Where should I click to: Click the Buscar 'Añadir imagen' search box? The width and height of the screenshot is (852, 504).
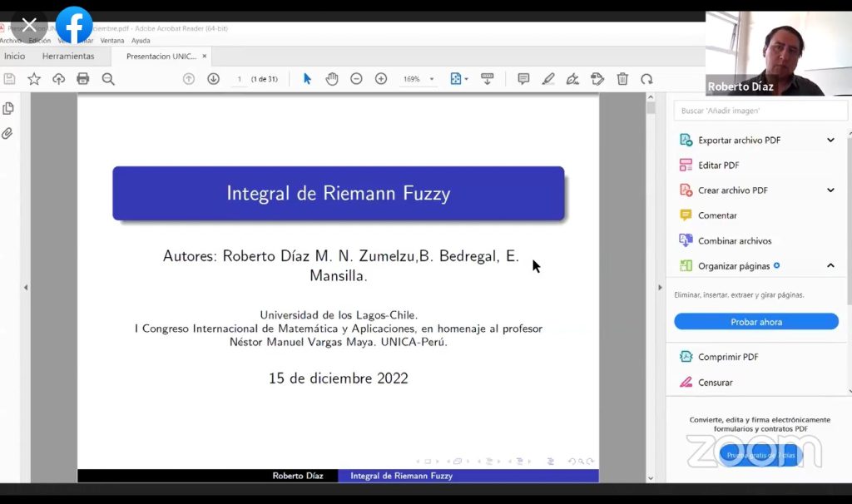759,111
